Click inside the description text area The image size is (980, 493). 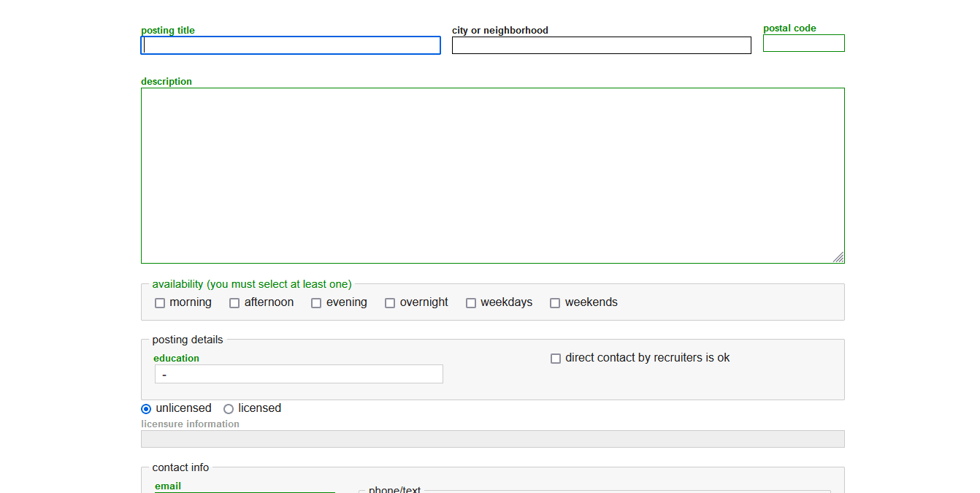[493, 175]
